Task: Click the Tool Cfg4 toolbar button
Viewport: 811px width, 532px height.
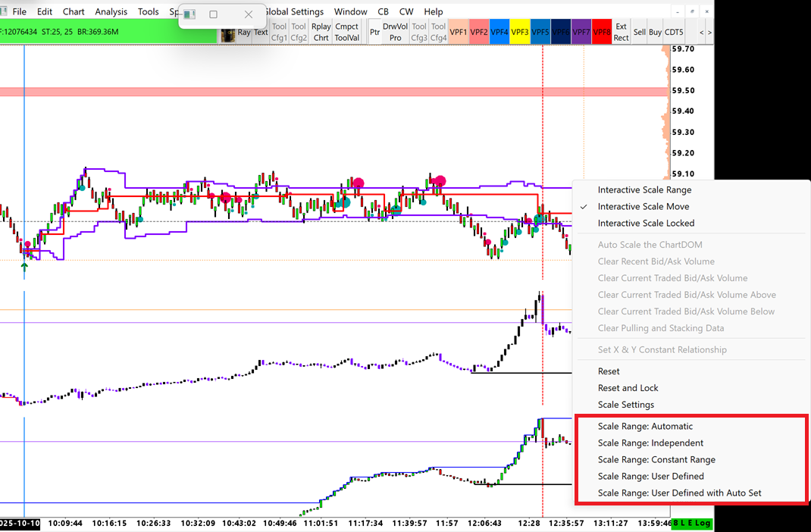Action: (x=438, y=32)
